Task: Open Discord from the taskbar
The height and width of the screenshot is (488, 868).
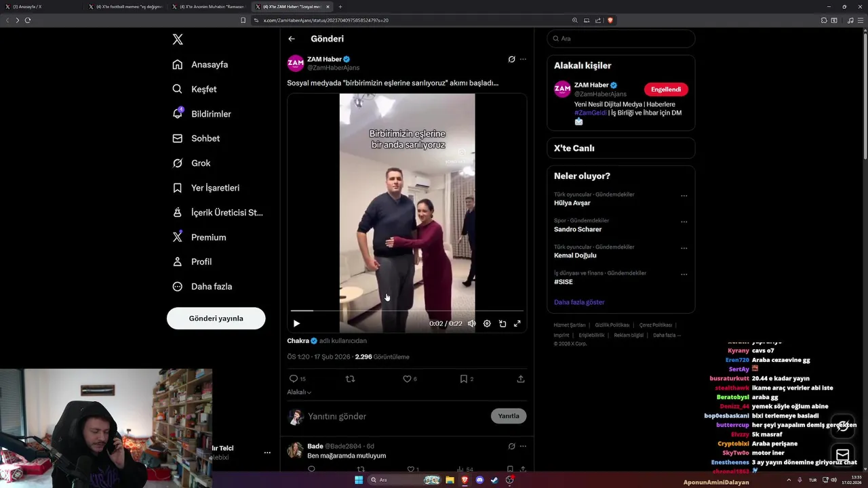Action: point(479,480)
